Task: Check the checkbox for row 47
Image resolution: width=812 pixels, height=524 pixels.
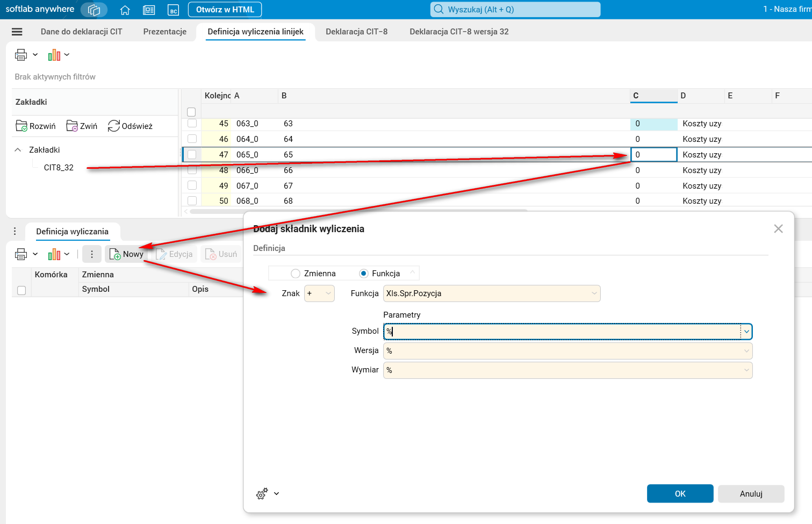Action: coord(192,155)
